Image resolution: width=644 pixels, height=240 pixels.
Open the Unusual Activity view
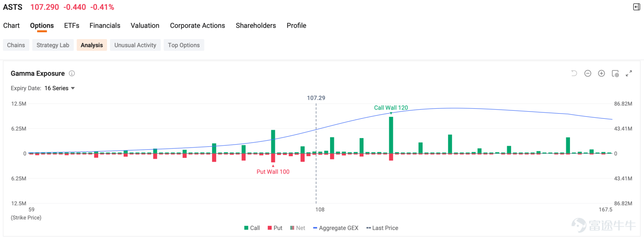click(x=135, y=45)
